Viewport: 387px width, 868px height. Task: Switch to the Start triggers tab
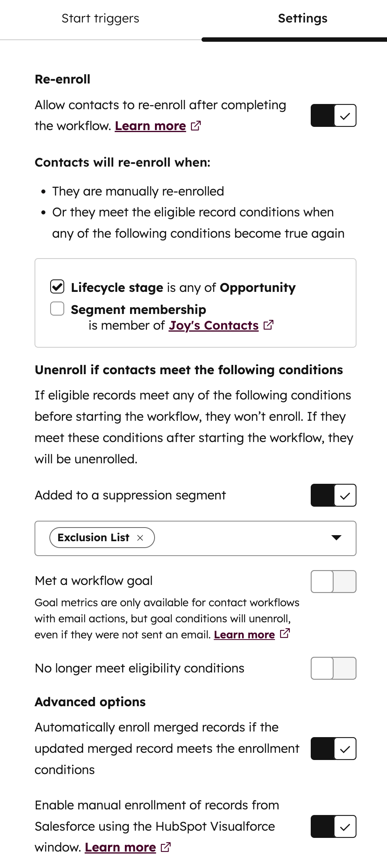click(100, 18)
